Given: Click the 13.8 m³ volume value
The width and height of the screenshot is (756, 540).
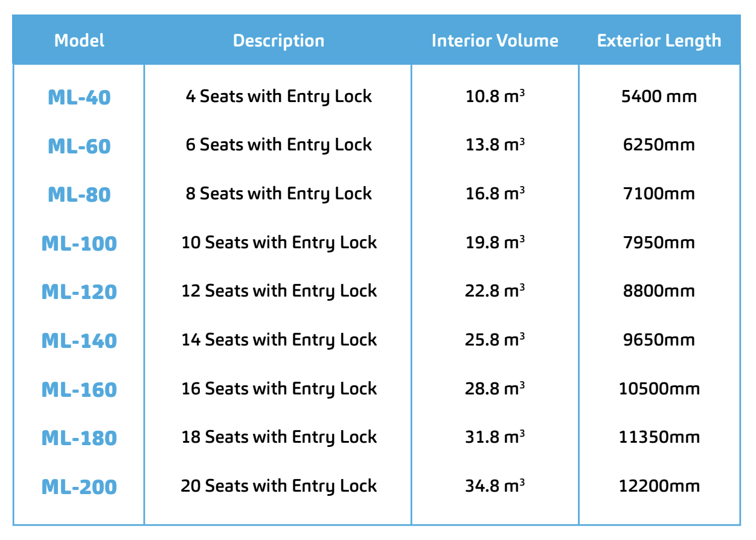Looking at the screenshot, I should pyautogui.click(x=495, y=145).
